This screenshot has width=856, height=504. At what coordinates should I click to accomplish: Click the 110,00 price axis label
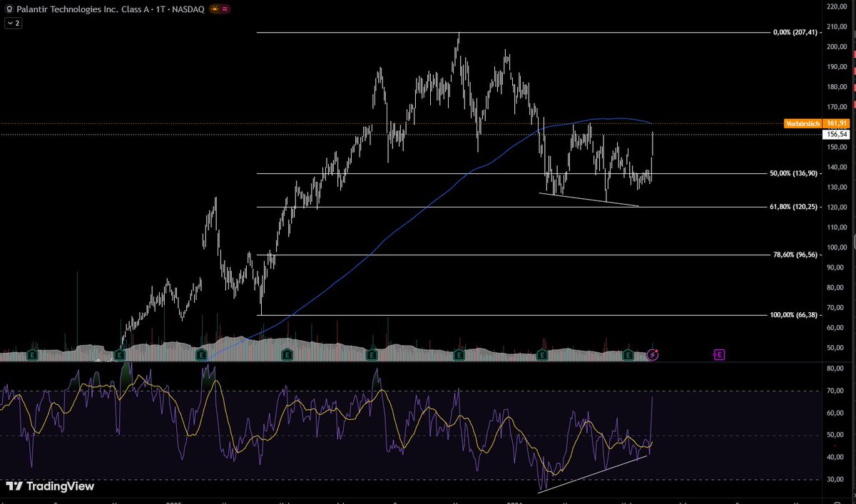coord(837,227)
